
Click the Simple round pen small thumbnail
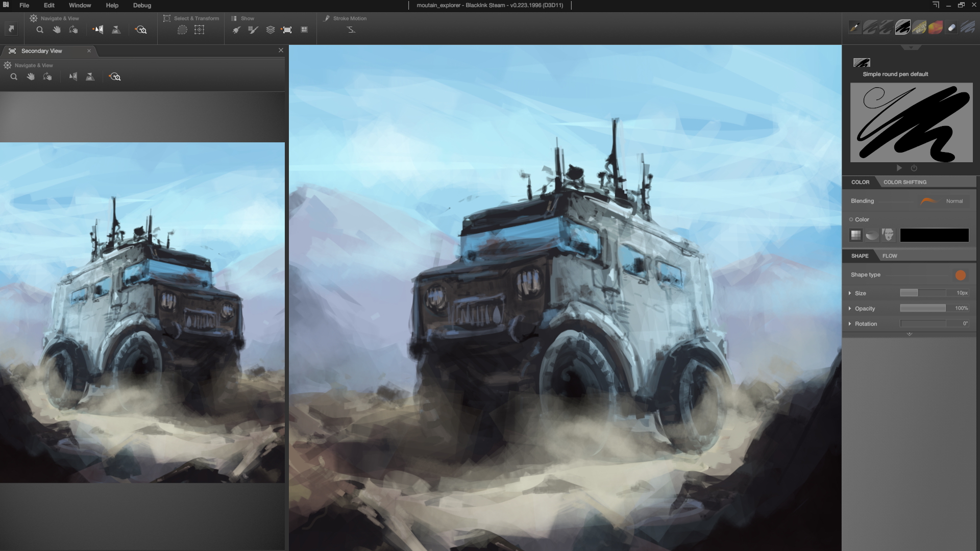[x=862, y=63]
